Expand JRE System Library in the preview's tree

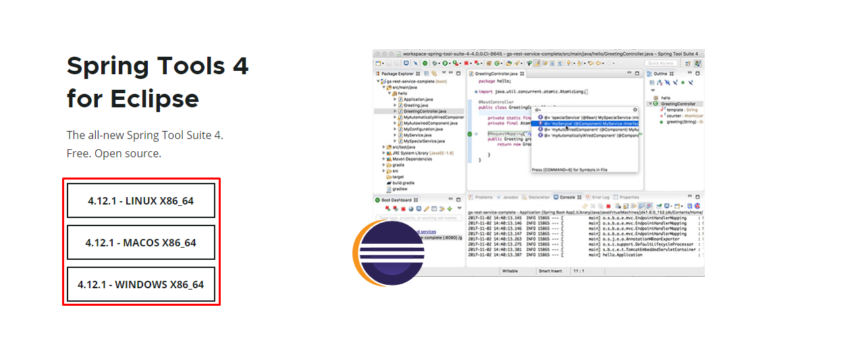click(384, 153)
